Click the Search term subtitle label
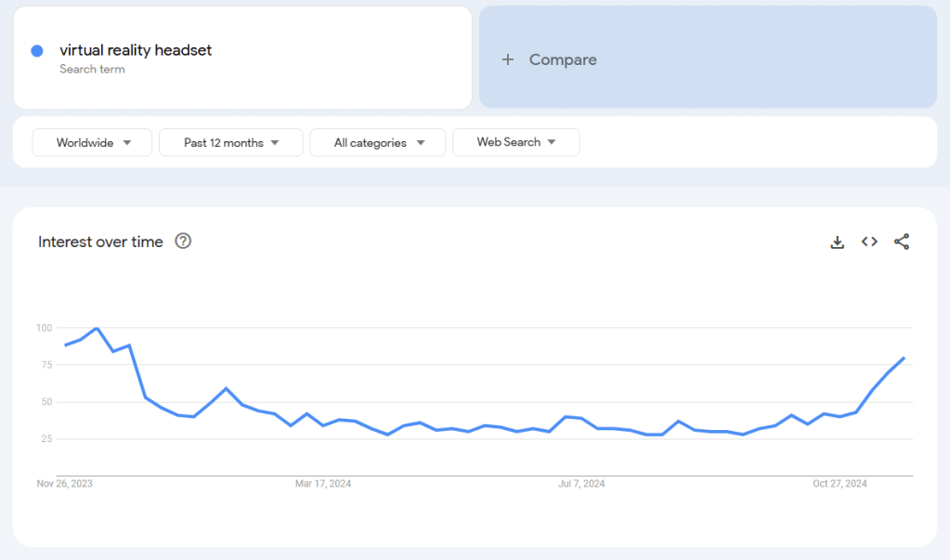This screenshot has width=950, height=560. (x=92, y=70)
